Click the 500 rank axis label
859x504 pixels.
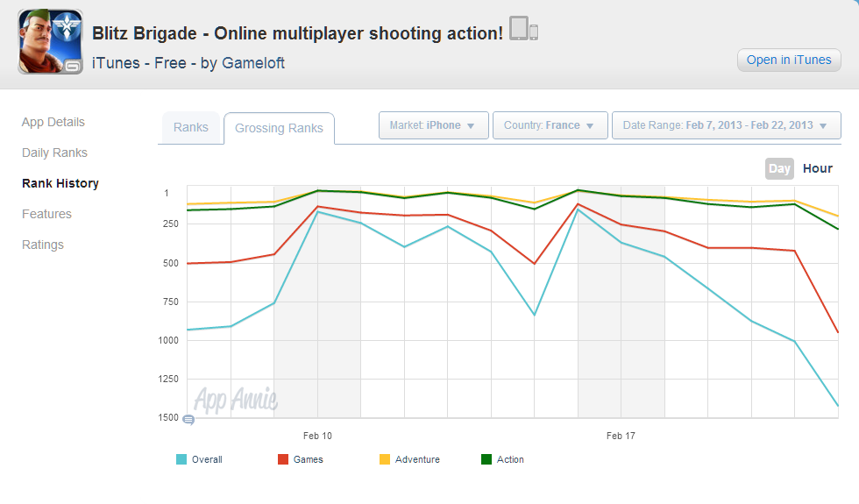coord(170,264)
